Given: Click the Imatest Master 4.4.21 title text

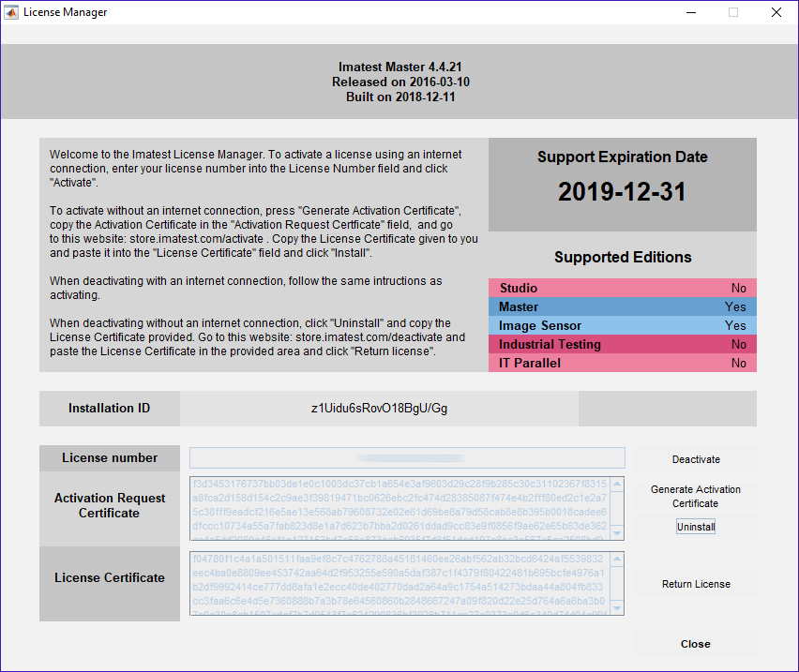Looking at the screenshot, I should (x=400, y=67).
